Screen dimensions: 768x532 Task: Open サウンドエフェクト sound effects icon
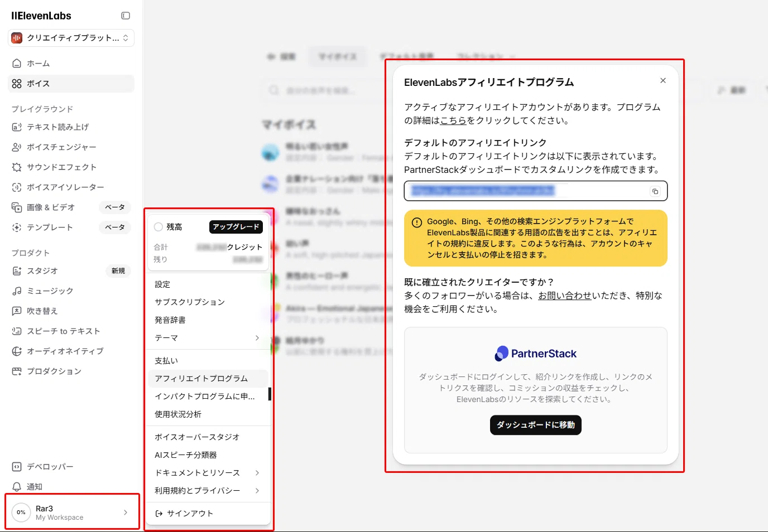pyautogui.click(x=17, y=167)
